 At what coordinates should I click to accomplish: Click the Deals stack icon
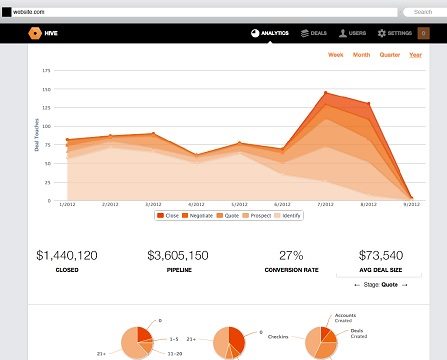304,33
